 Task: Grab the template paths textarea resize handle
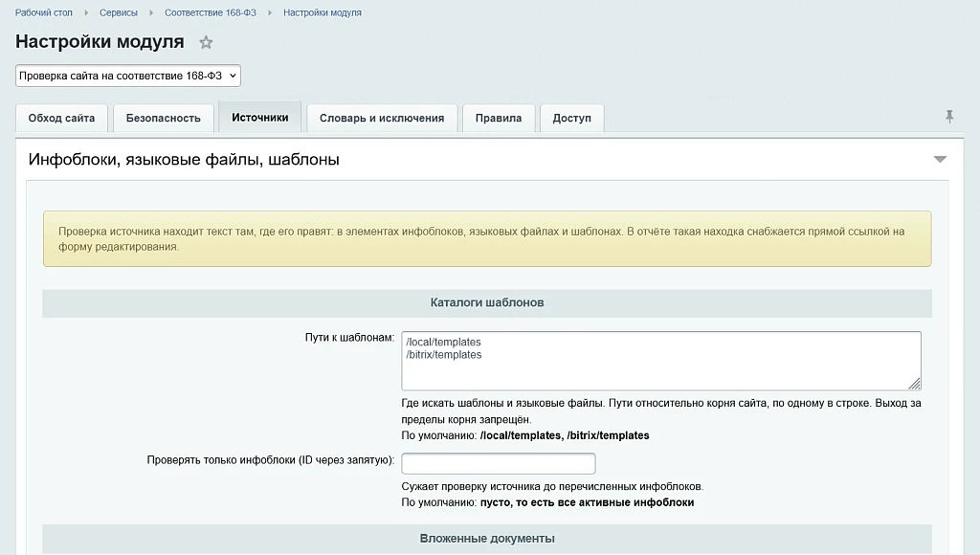[x=915, y=384]
